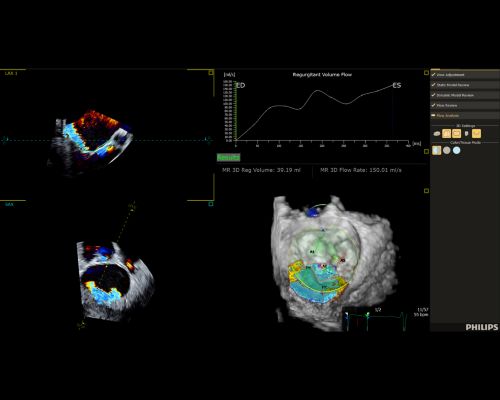500x400 pixels.
Task: Toggle the square marker on LAX view corner
Action: click(x=211, y=72)
